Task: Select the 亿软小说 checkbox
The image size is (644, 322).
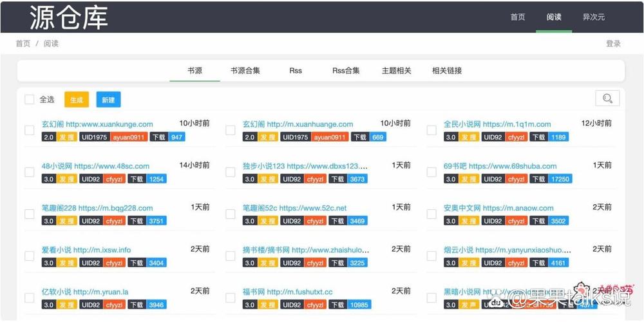Action: click(x=30, y=298)
